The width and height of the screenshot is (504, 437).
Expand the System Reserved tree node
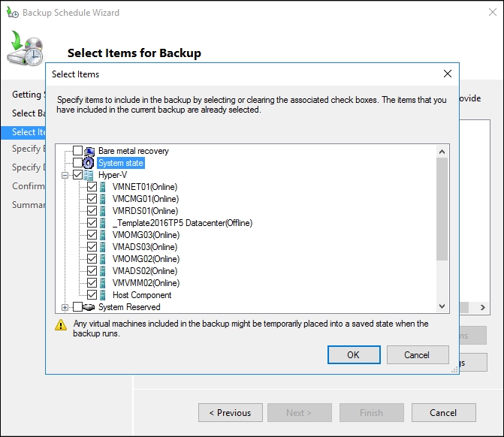coord(65,307)
